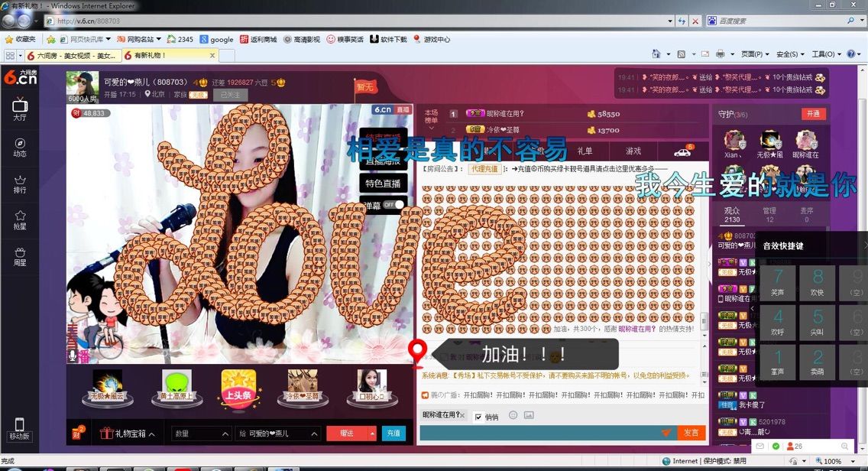Click the mail envelope icon in bottom panel

(760, 446)
